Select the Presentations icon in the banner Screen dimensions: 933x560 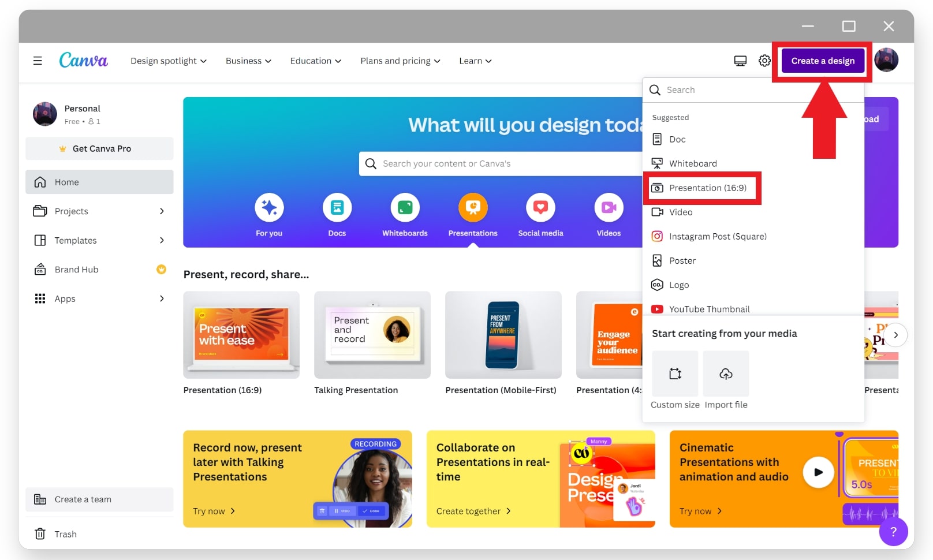[472, 208]
